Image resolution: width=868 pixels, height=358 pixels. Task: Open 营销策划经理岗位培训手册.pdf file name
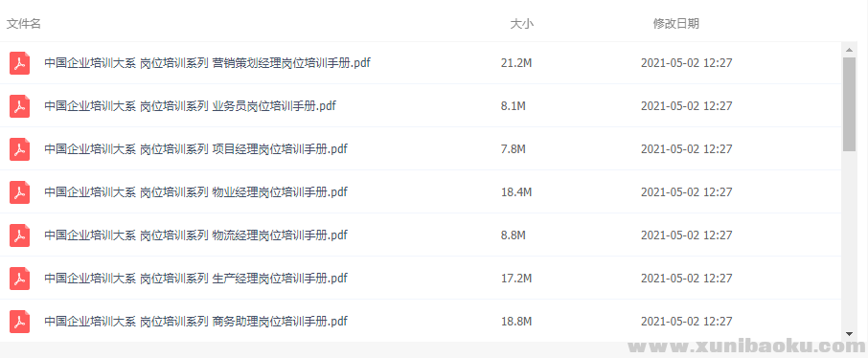[207, 63]
